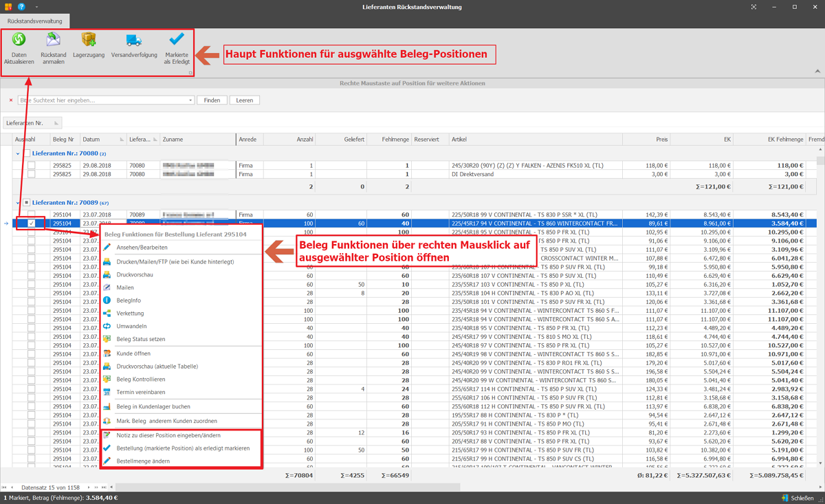This screenshot has height=504, width=825.
Task: Open the quick access toolbar dropdown
Action: tap(36, 7)
